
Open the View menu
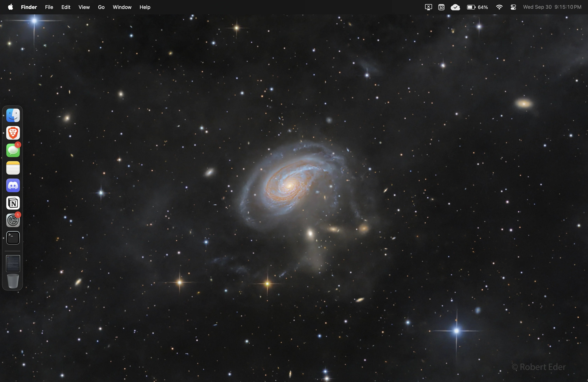[x=84, y=7]
